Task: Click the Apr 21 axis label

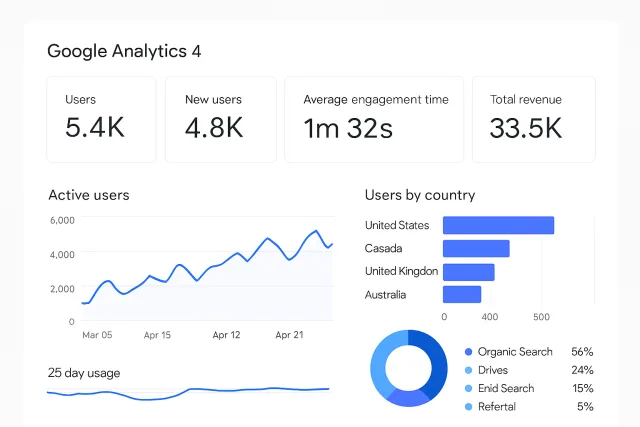Action: [289, 335]
